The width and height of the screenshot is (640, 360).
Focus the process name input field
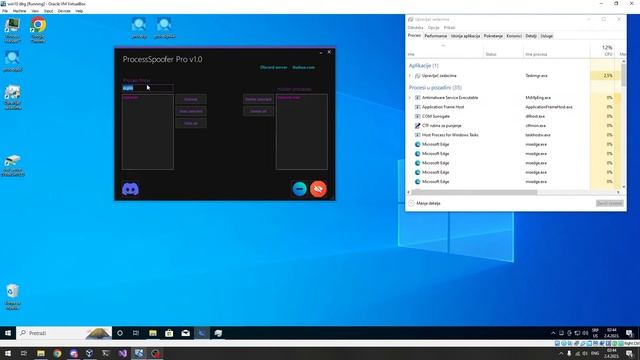click(x=147, y=88)
